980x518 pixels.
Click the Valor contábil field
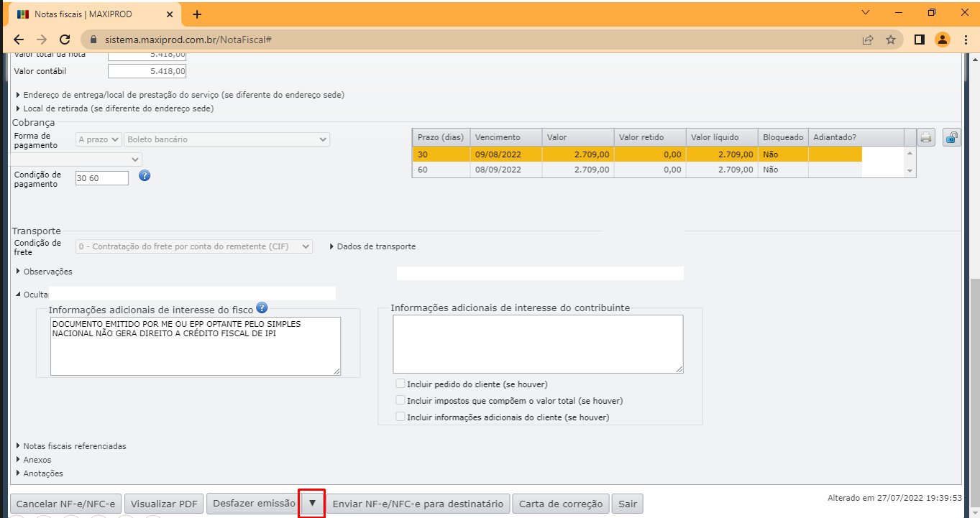(147, 71)
